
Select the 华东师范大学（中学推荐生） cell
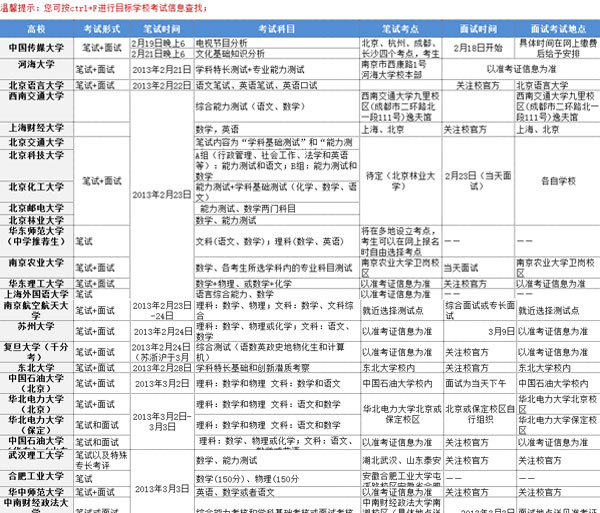pos(36,241)
